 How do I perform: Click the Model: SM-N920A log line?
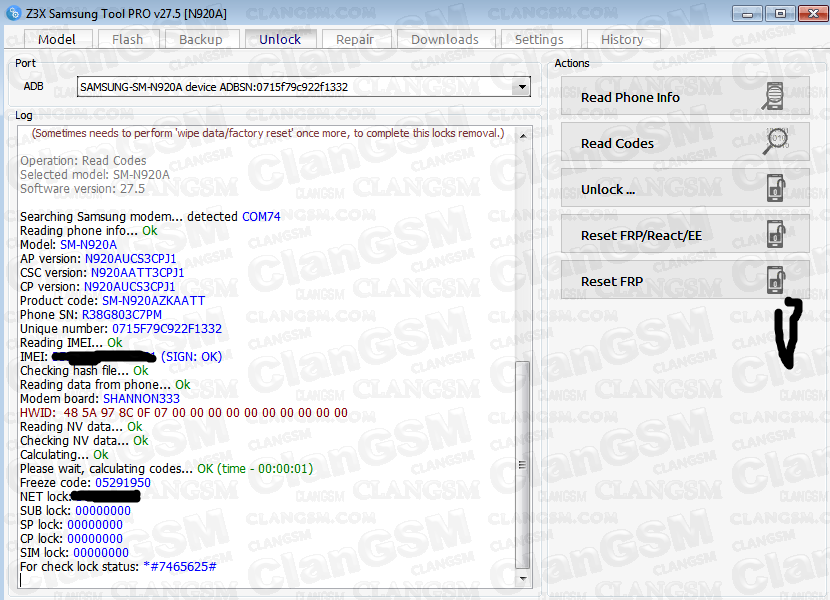point(68,245)
